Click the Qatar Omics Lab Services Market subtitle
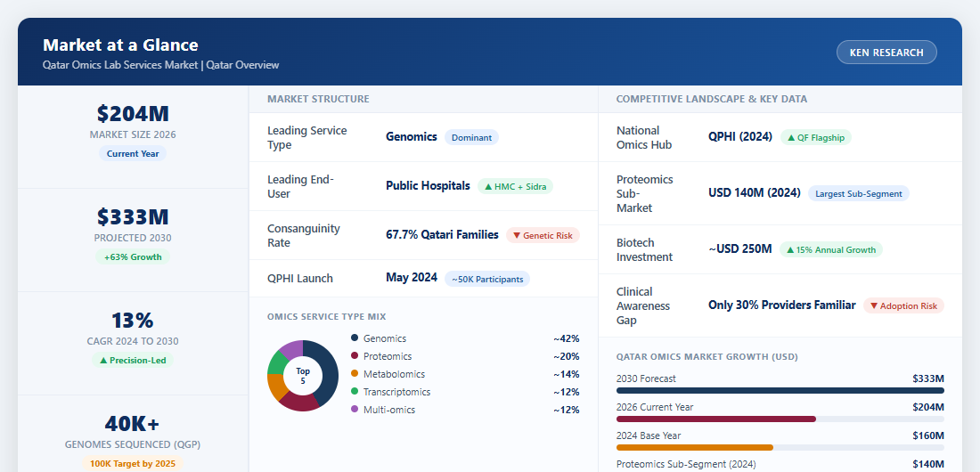 tap(160, 65)
